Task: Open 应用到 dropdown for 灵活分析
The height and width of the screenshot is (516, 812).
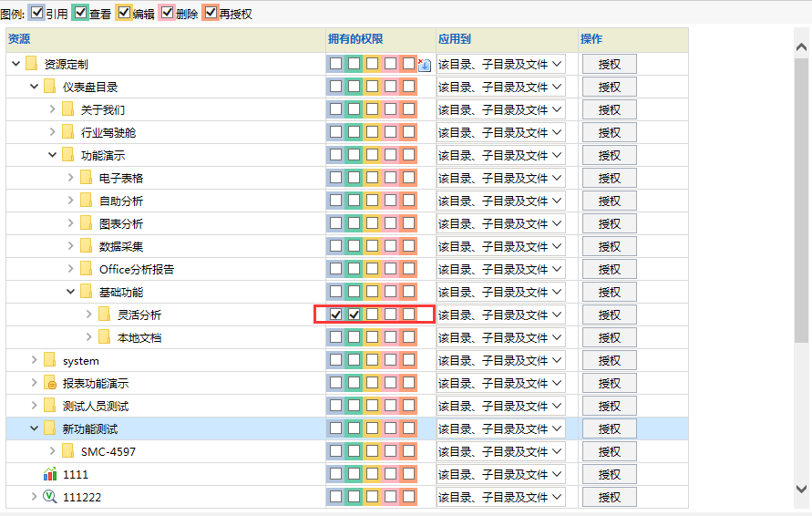Action: (500, 315)
